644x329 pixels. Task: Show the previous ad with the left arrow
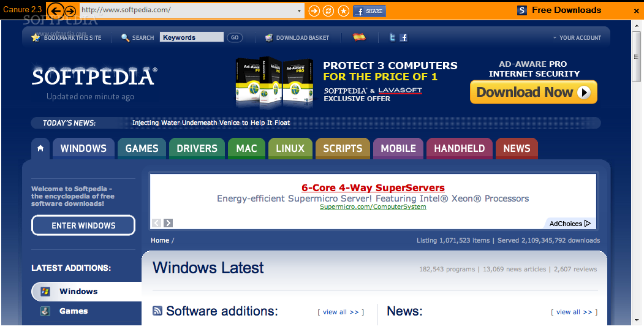[156, 223]
